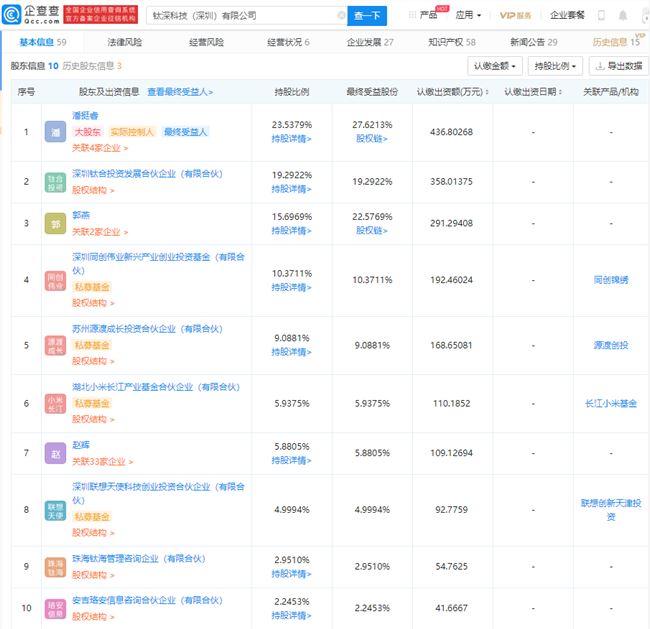Click the 导出数据 export button
The width and height of the screenshot is (650, 629).
click(618, 66)
